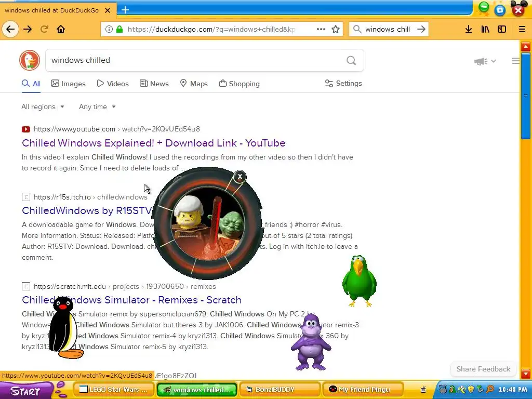This screenshot has height=399, width=532.
Task: Click the blue vertical scrollbar thumb
Action: click(526, 96)
